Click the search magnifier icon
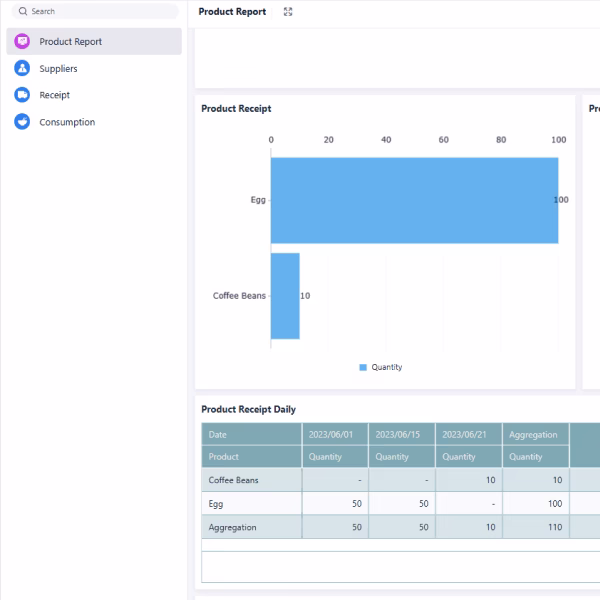 23,12
